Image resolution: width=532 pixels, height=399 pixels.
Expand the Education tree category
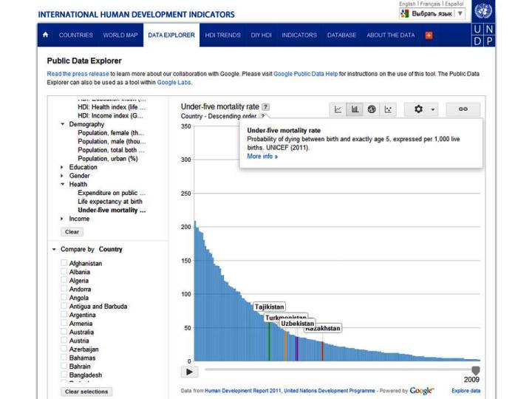(x=62, y=167)
